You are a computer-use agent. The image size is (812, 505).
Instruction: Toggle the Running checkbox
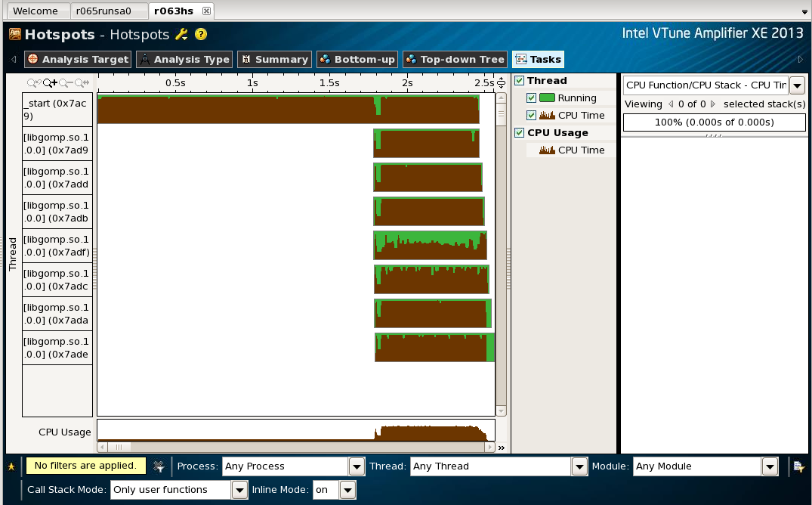click(531, 98)
